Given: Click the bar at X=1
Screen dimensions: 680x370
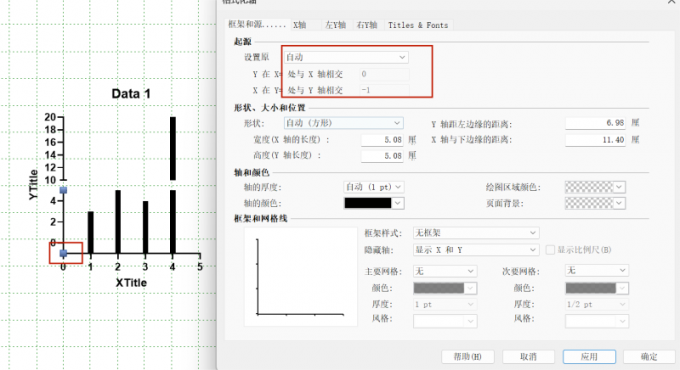Looking at the screenshot, I should [91, 232].
